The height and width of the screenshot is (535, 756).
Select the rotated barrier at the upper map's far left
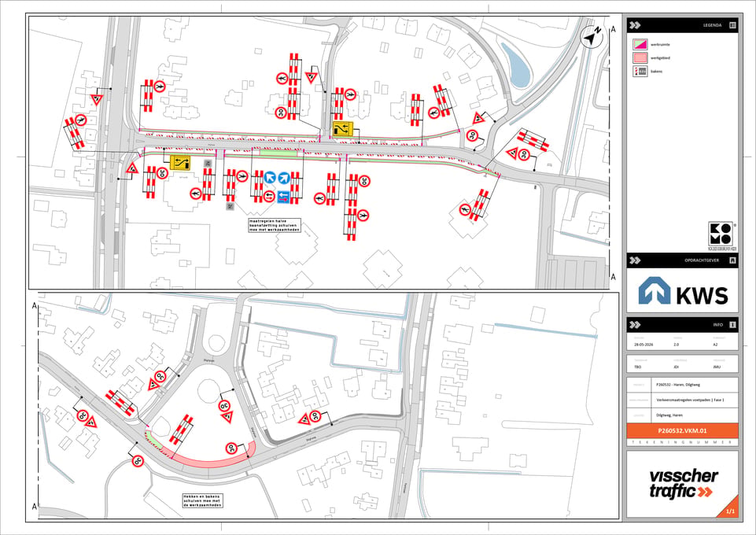click(74, 131)
